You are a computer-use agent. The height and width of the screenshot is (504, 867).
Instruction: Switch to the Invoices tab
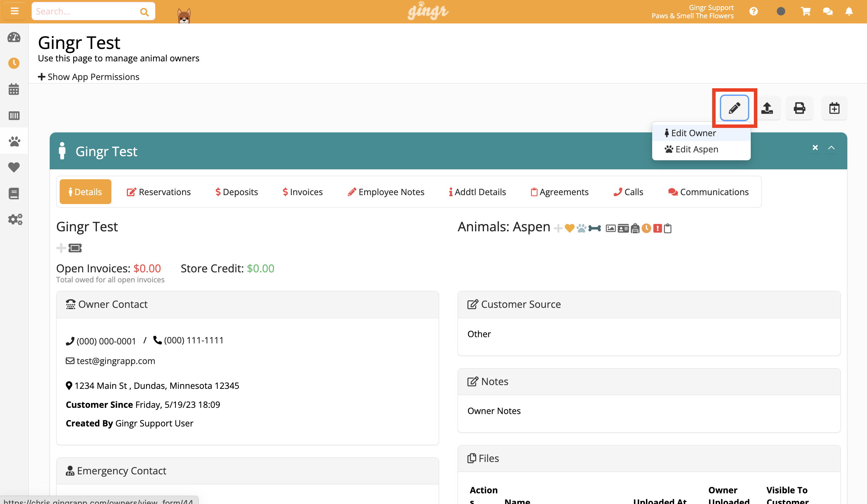coord(302,192)
